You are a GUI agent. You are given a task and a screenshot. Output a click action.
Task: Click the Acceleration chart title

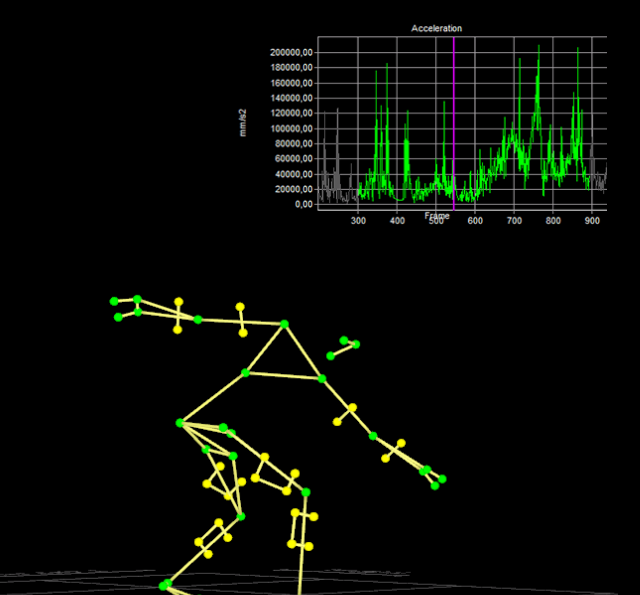coord(436,28)
